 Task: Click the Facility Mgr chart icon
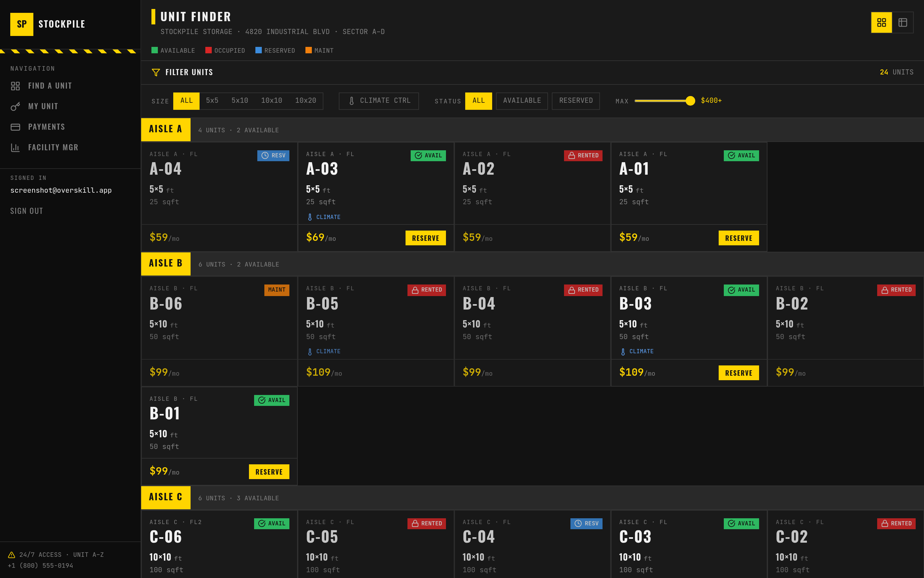15,148
